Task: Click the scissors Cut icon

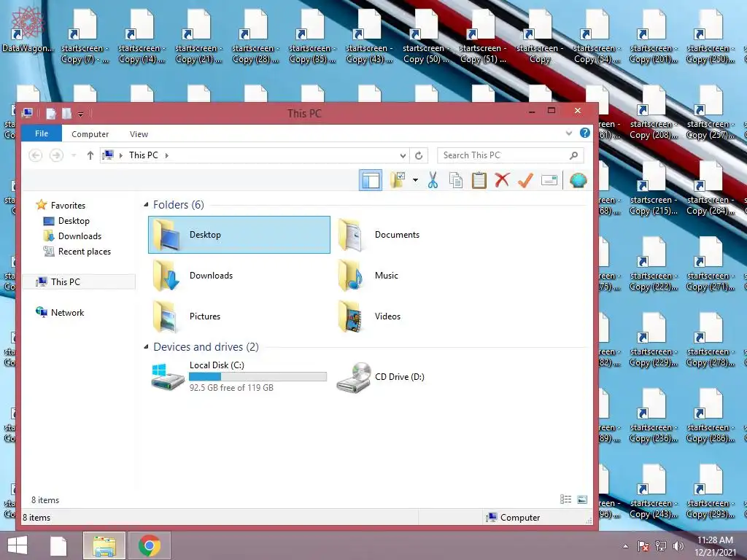Action: 433,181
